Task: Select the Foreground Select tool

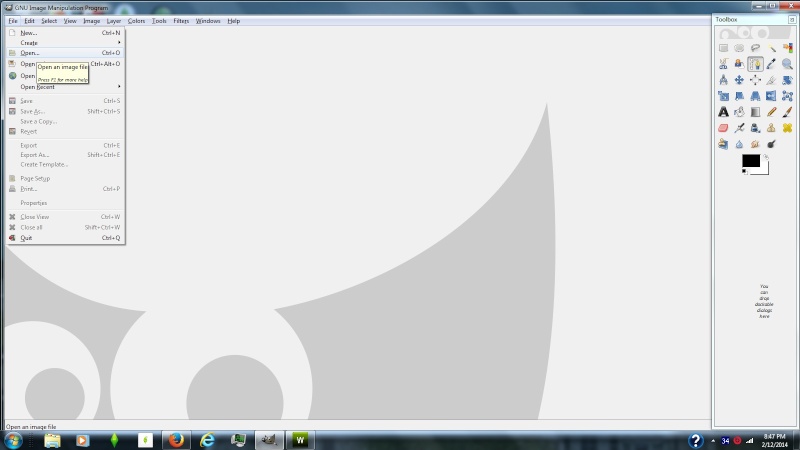Action: tap(739, 64)
